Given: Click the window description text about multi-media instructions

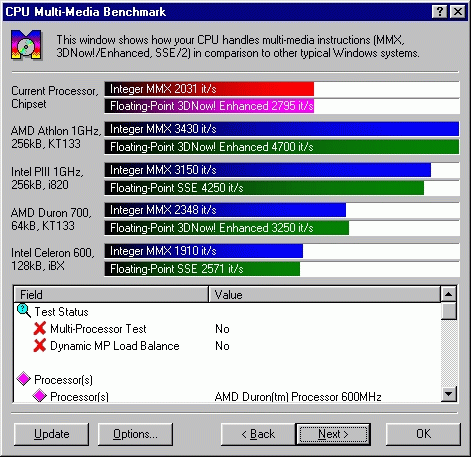Looking at the screenshot, I should pos(238,46).
